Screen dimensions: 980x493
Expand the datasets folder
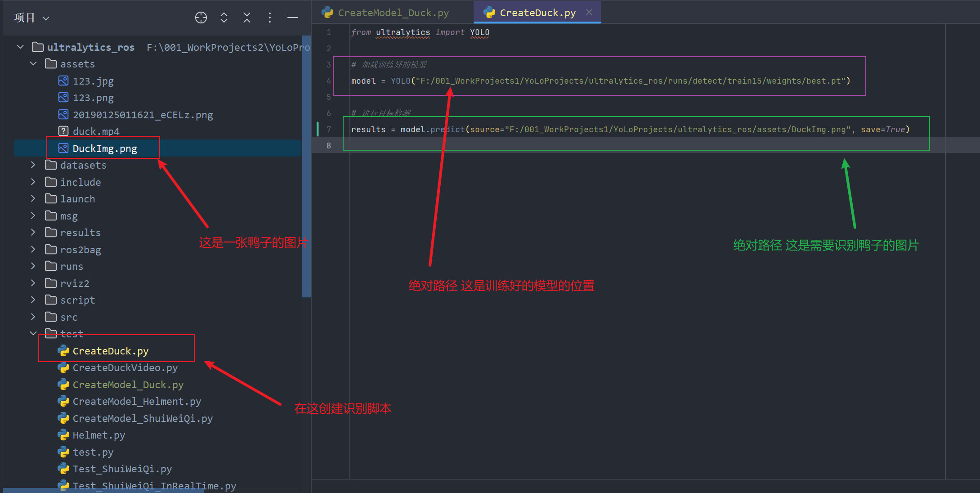point(32,165)
